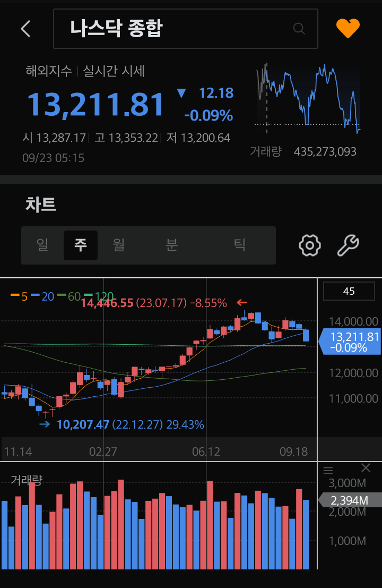This screenshot has width=382, height=588.
Task: Click the open price 시 13,287.17
Action: 54,138
